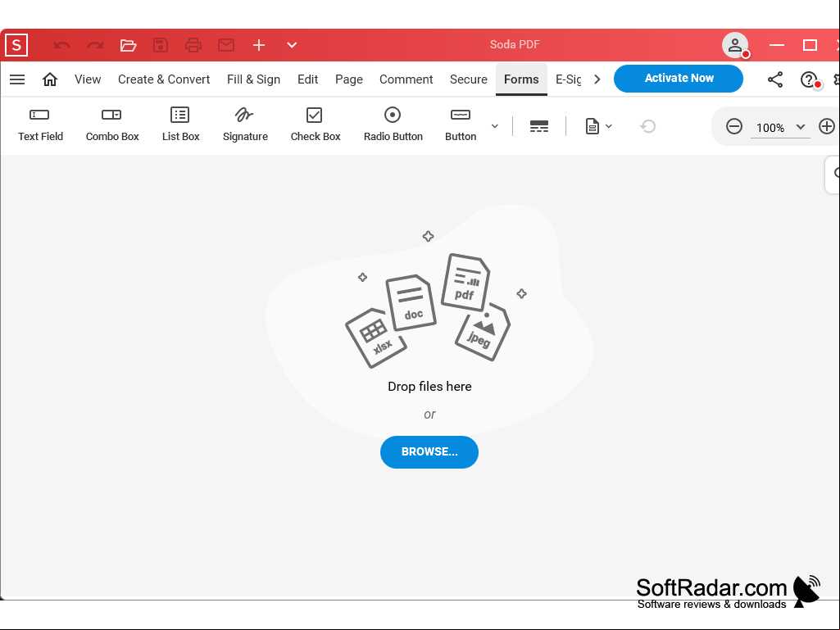This screenshot has width=840, height=630.
Task: Click the Soda PDF logo icon
Action: [16, 45]
